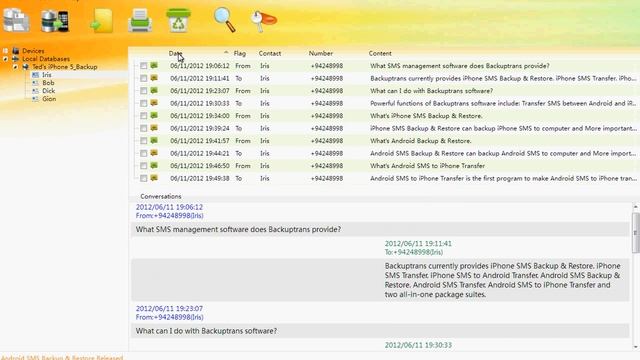This screenshot has height=360, width=640.
Task: Click message icon for 19:11:41 row
Action: point(154,78)
